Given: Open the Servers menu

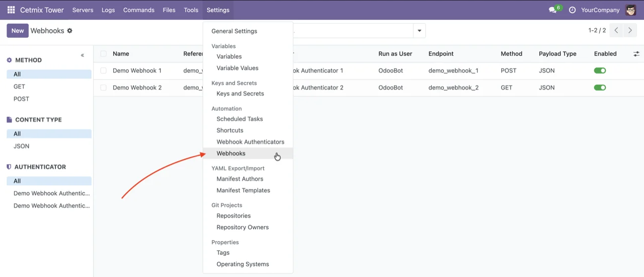Looking at the screenshot, I should pos(83,10).
